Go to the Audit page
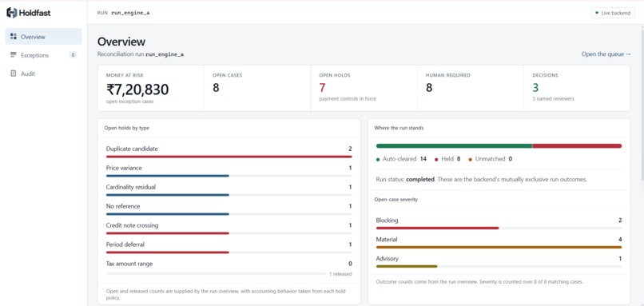 point(43,74)
